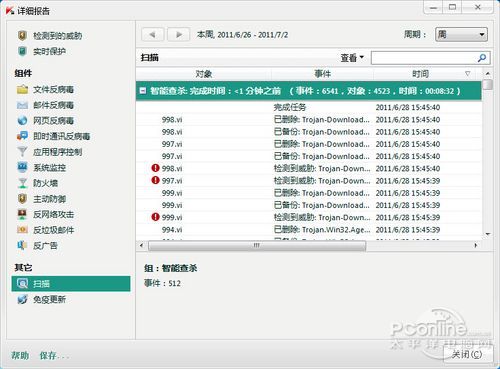Click vertical scrollbar down arrow
500x369 pixels.
488,234
